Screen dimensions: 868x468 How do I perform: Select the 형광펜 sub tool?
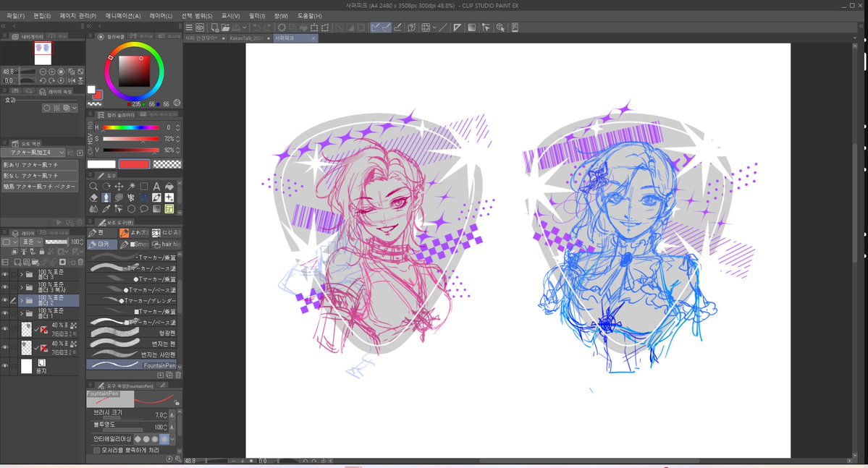132,333
